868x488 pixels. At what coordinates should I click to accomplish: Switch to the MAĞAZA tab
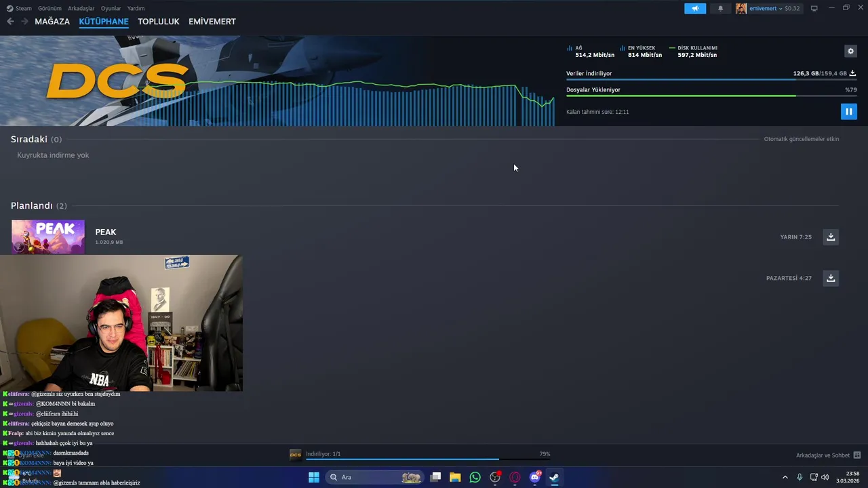[52, 22]
